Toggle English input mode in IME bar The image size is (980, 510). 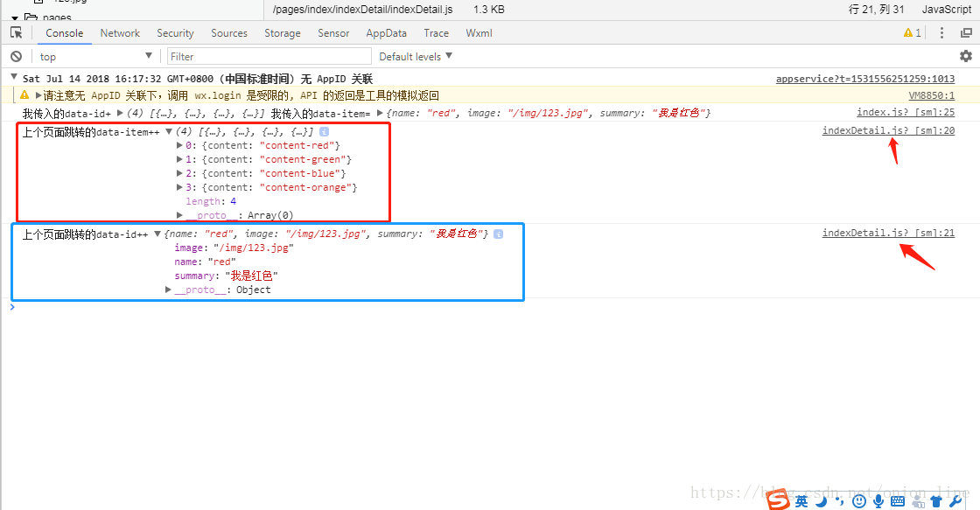(801, 501)
